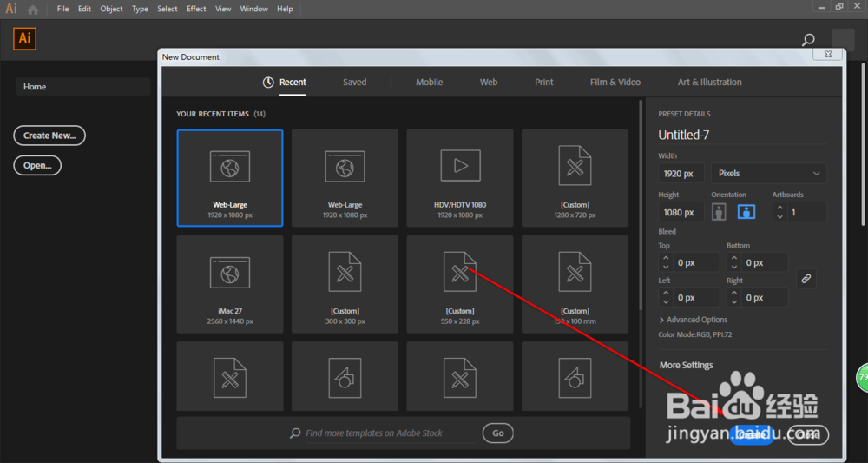Open the Window menu
This screenshot has height=463, width=868.
[x=254, y=9]
